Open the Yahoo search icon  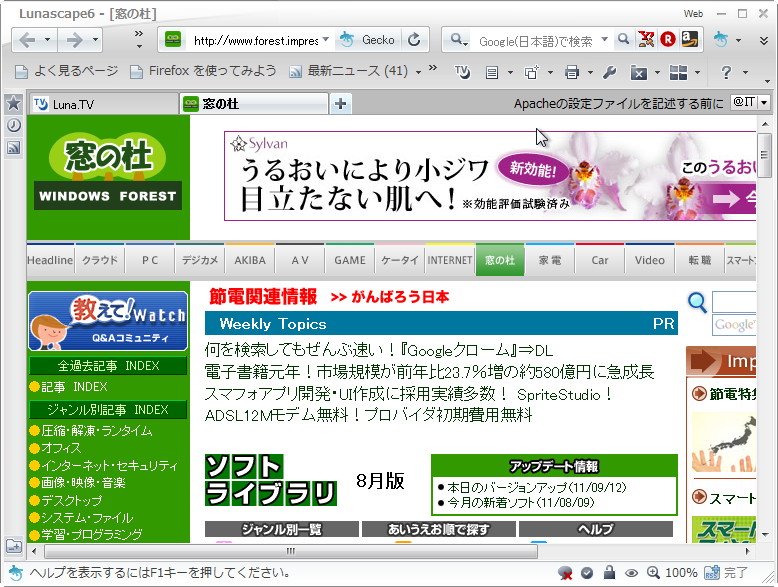(646, 39)
